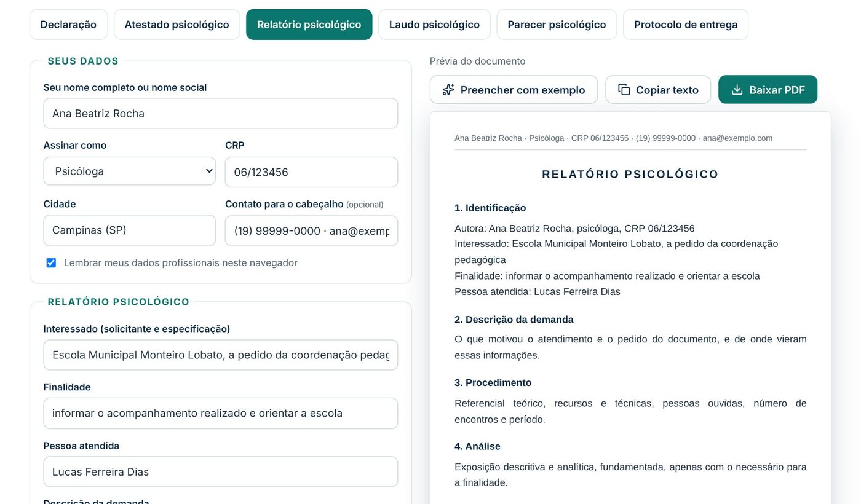861x504 pixels.
Task: Click the Preencher com exemplo button label
Action: (523, 90)
